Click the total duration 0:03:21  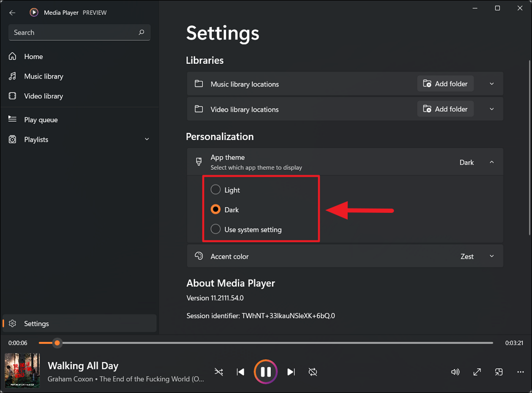(514, 343)
